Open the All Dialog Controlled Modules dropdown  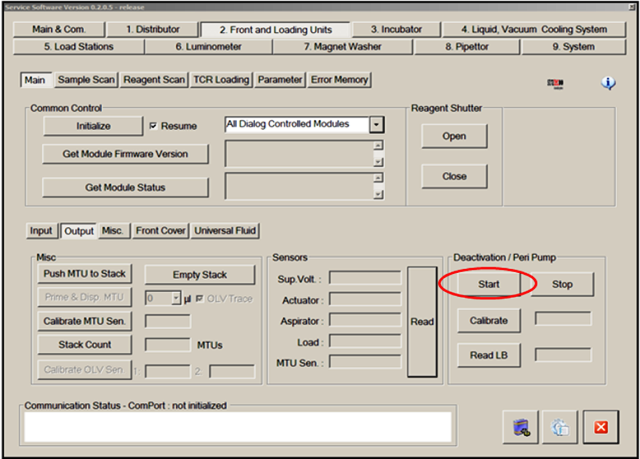click(376, 125)
